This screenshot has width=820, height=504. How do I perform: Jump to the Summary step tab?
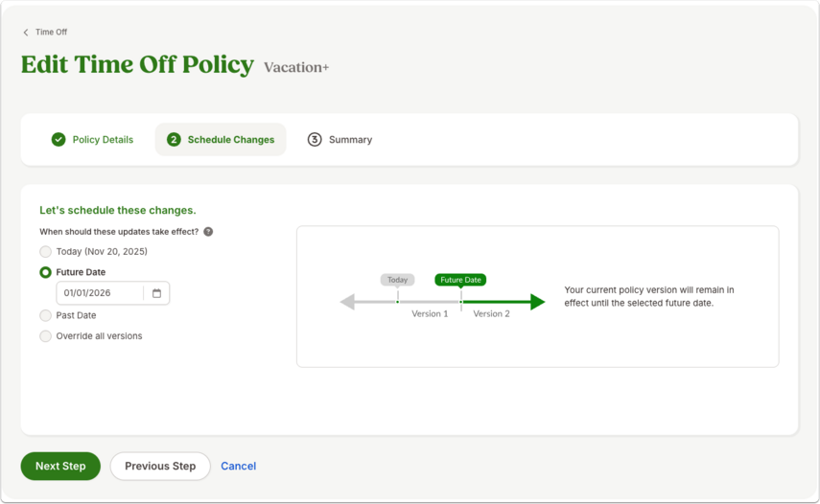(340, 140)
